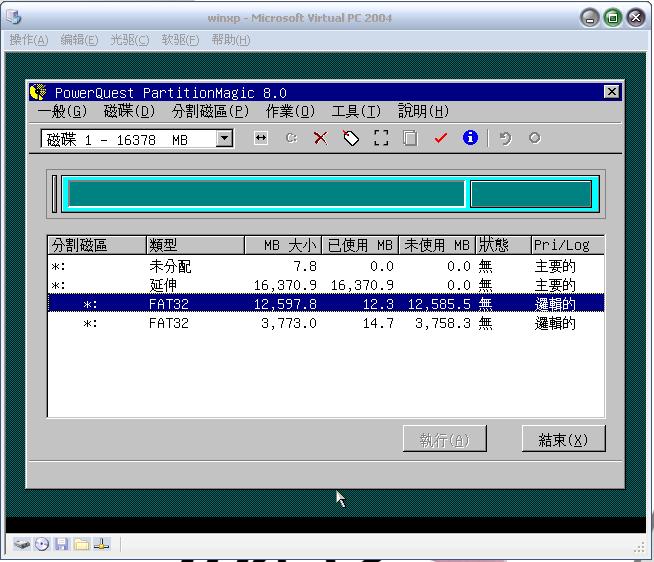654x562 pixels.
Task: Open the Virtual PC 帮助(H) menu
Action: pos(231,40)
